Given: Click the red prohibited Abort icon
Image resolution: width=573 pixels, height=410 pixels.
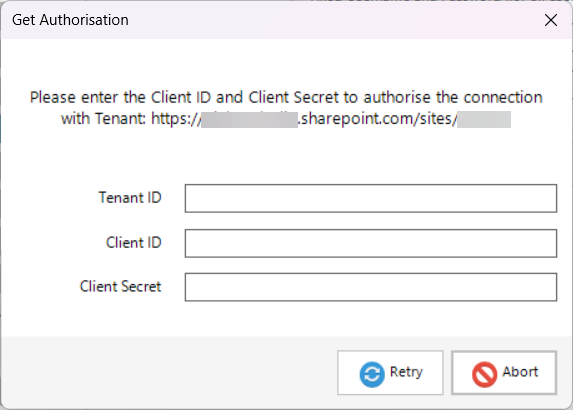Looking at the screenshot, I should (484, 374).
